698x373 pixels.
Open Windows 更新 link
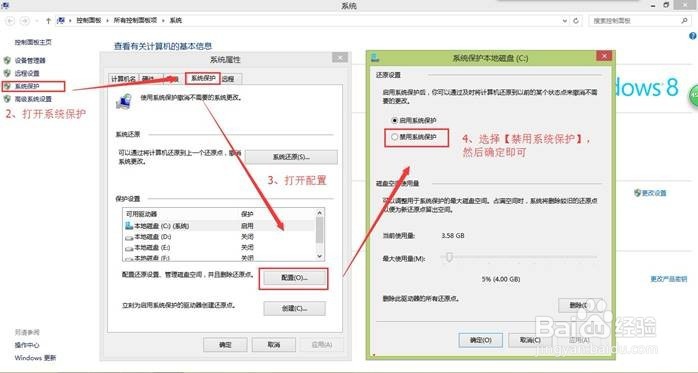[35, 358]
